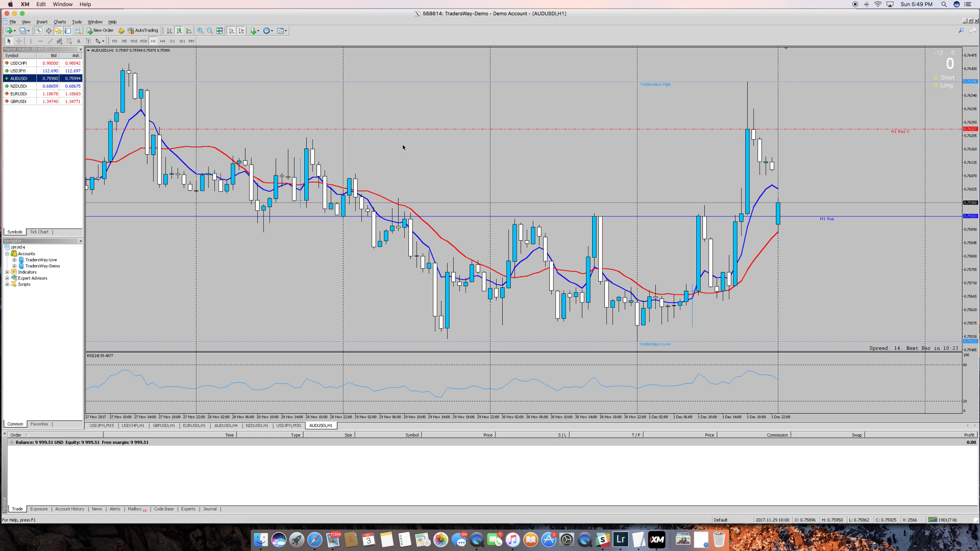Expand the Indicators tree node
Image resolution: width=980 pixels, height=551 pixels.
point(7,272)
